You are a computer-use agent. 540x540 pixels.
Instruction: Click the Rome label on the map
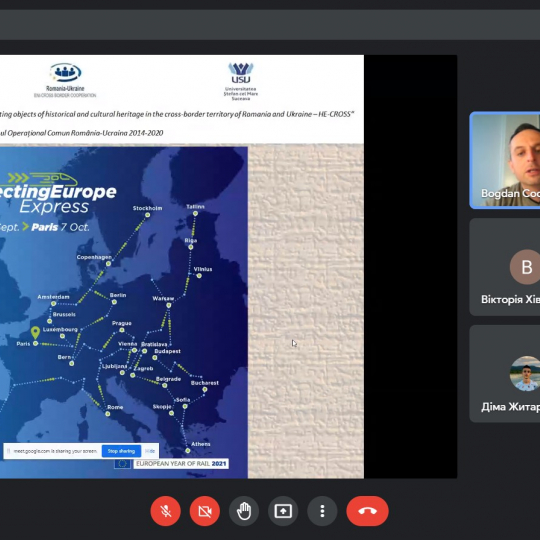[115, 407]
